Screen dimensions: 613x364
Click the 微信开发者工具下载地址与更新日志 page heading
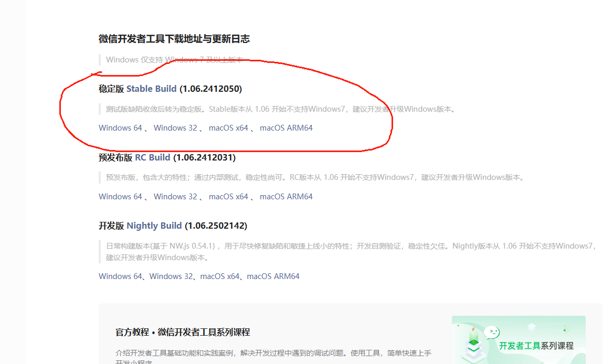pyautogui.click(x=174, y=39)
